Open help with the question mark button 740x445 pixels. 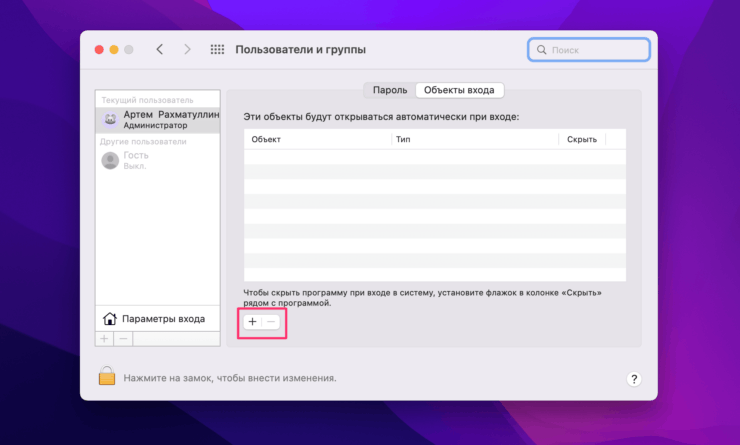pyautogui.click(x=634, y=379)
